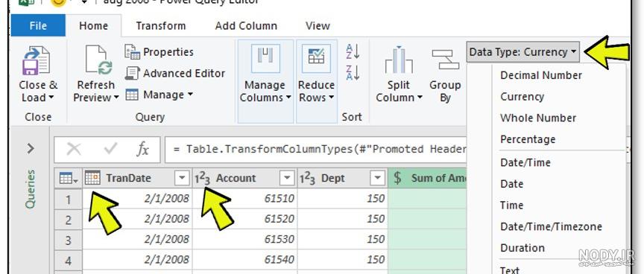Image resolution: width=644 pixels, height=274 pixels.
Task: Select the Account cell 61540
Action: [244, 260]
